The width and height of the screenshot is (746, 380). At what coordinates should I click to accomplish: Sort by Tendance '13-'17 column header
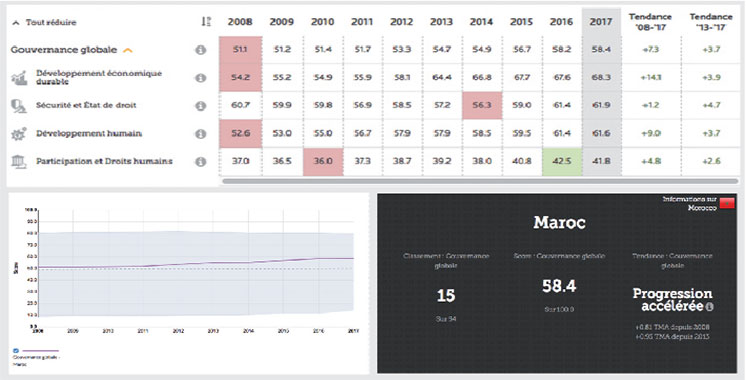point(711,22)
